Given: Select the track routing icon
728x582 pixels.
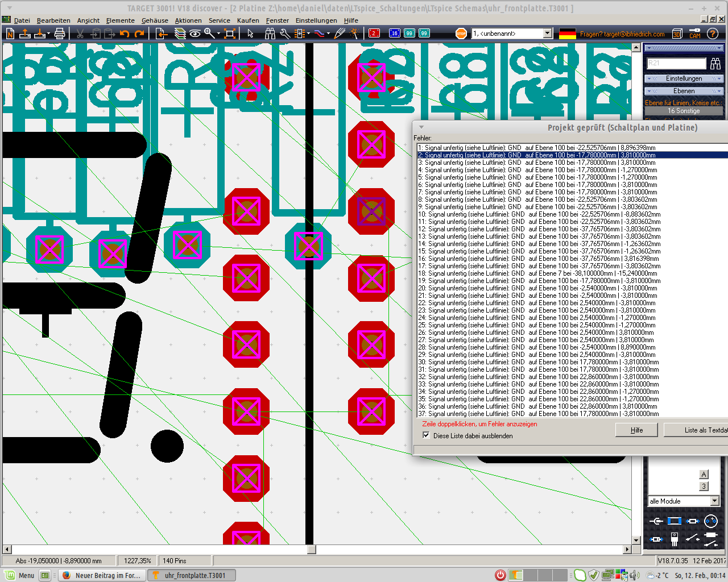Looking at the screenshot, I should pos(319,34).
